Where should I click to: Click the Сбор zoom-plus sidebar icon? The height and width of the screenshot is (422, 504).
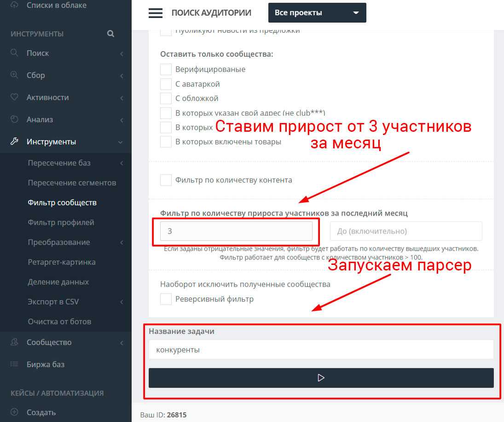click(x=14, y=75)
